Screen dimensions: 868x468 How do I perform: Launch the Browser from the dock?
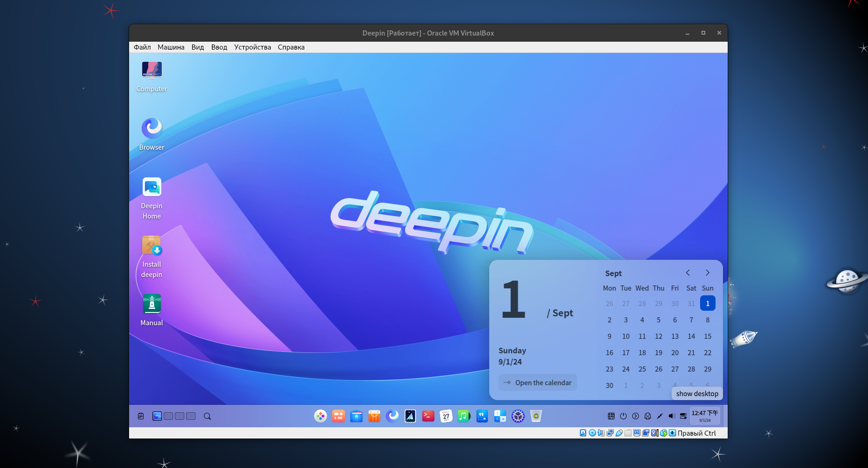tap(392, 416)
